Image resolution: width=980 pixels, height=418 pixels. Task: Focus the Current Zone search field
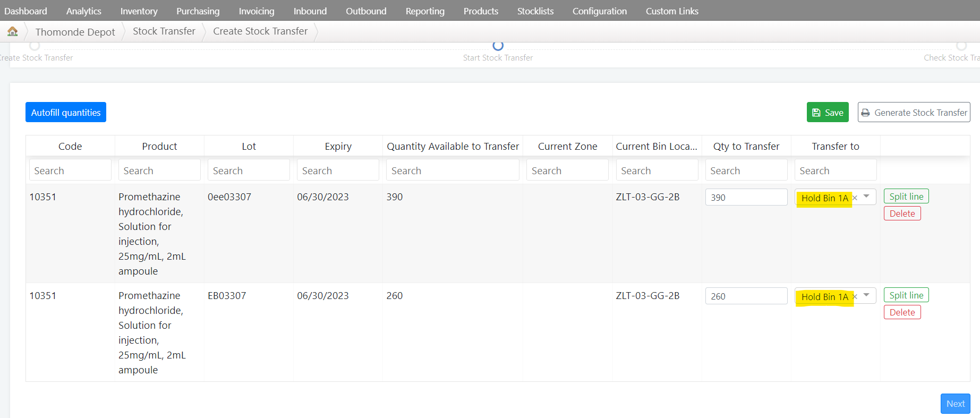[567, 170]
